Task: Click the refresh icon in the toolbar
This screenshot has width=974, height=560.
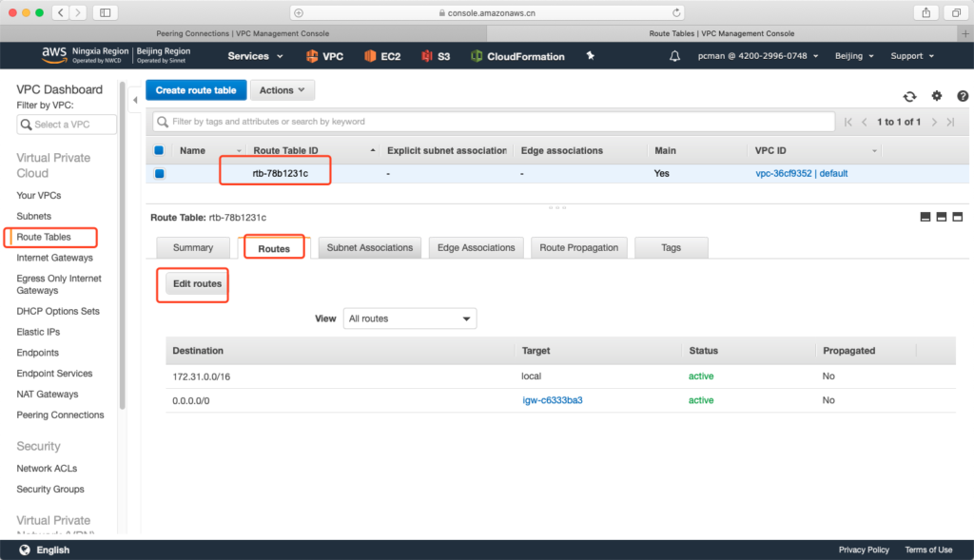Action: coord(909,96)
